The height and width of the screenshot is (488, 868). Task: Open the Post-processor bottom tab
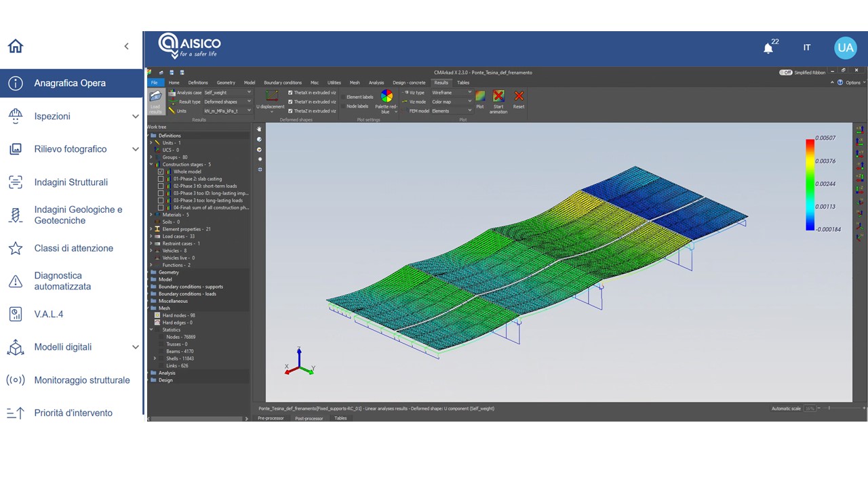(x=309, y=418)
